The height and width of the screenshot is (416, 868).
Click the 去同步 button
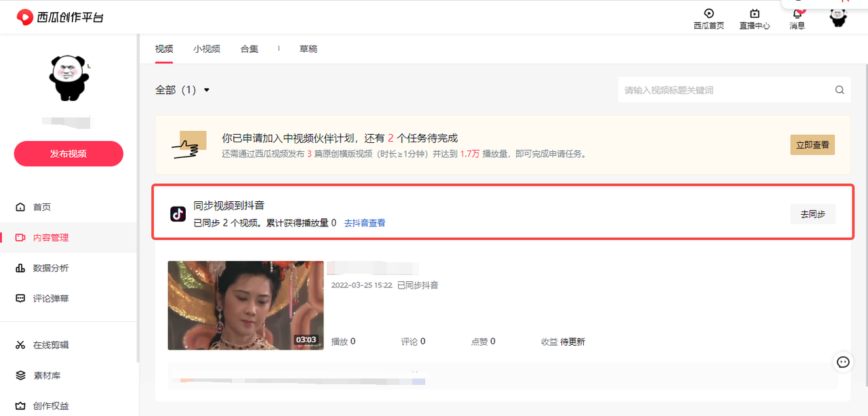[x=812, y=214]
